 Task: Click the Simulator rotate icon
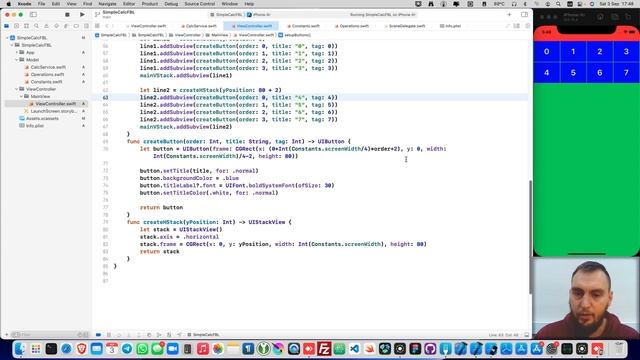(x=628, y=17)
